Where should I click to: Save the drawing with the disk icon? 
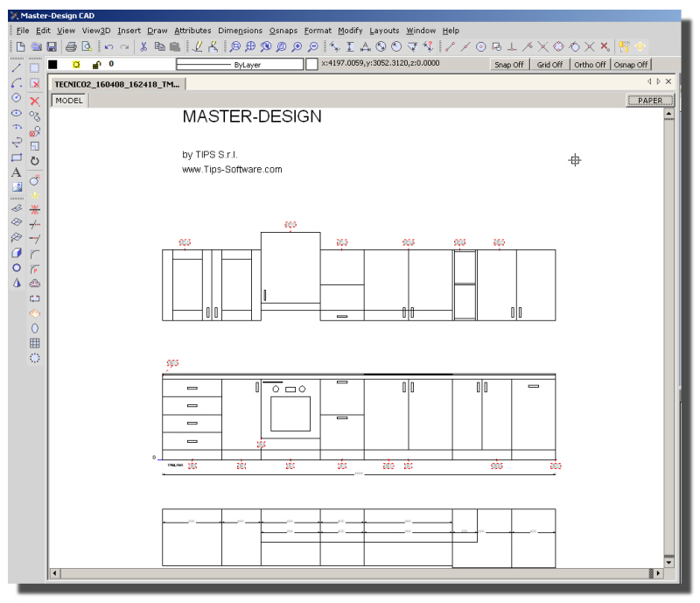[51, 41]
